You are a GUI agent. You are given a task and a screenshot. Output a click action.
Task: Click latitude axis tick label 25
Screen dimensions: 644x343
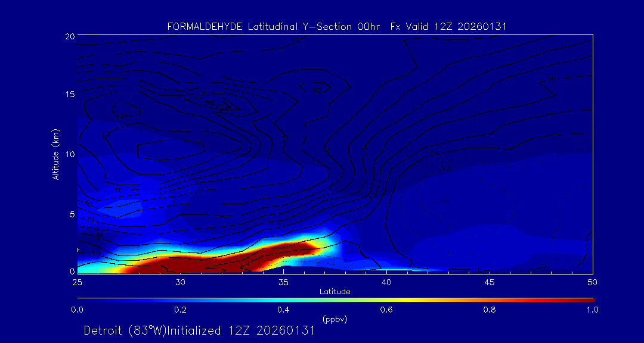coord(77,282)
